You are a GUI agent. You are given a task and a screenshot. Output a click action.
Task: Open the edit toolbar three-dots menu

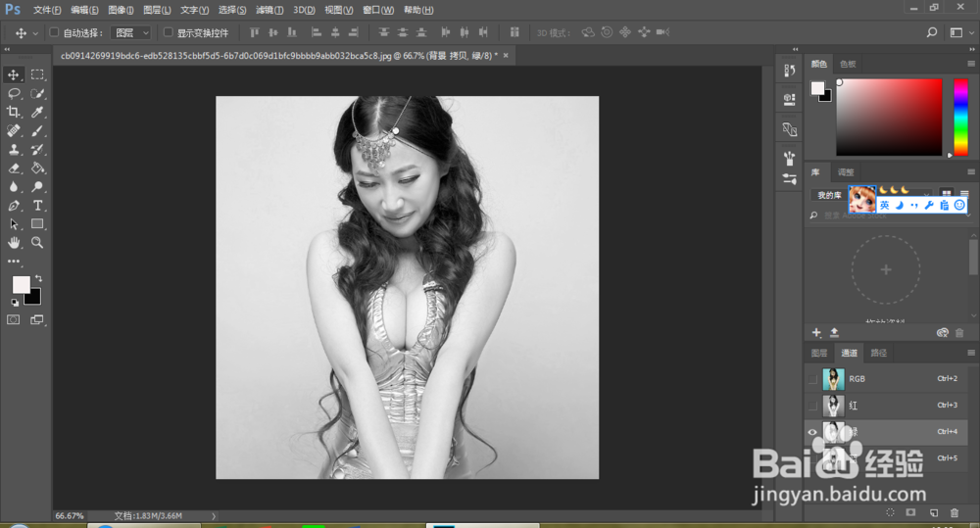(13, 262)
